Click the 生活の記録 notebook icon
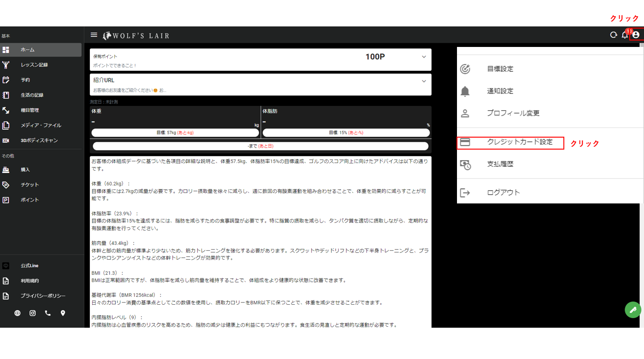 click(6, 95)
